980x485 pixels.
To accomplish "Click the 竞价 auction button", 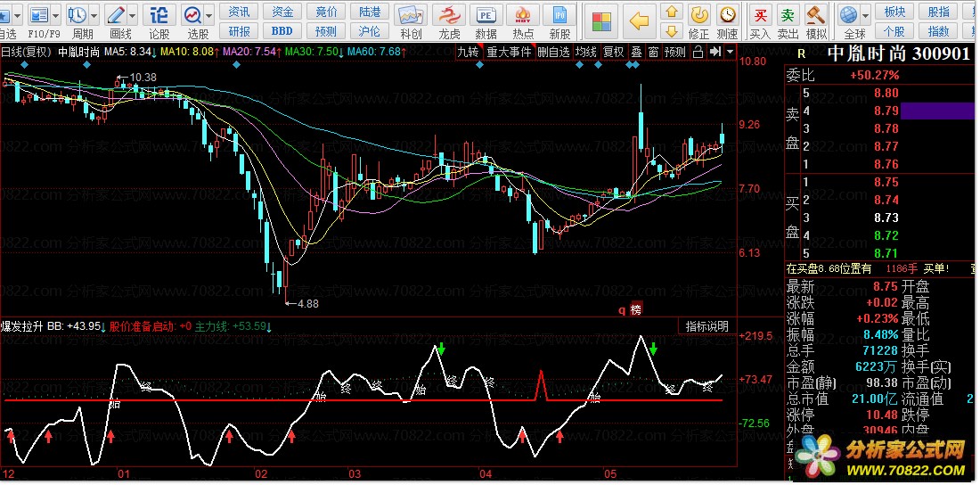I will click(x=326, y=12).
